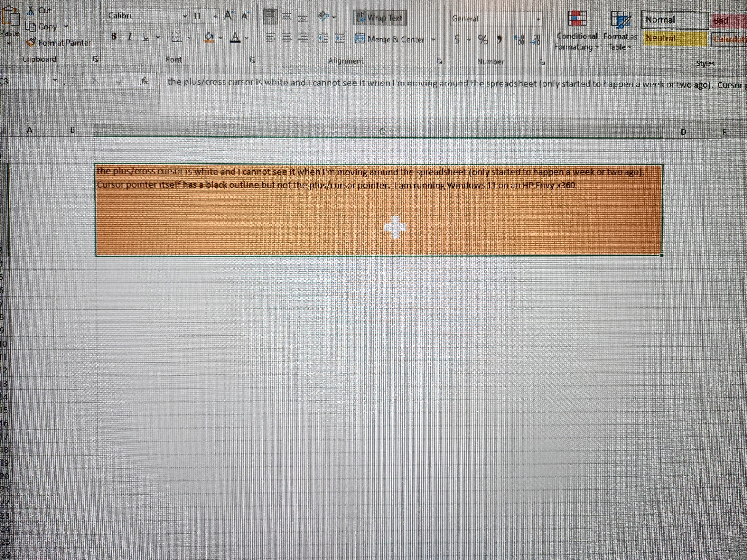
Task: Click the Percent Style icon
Action: click(483, 40)
